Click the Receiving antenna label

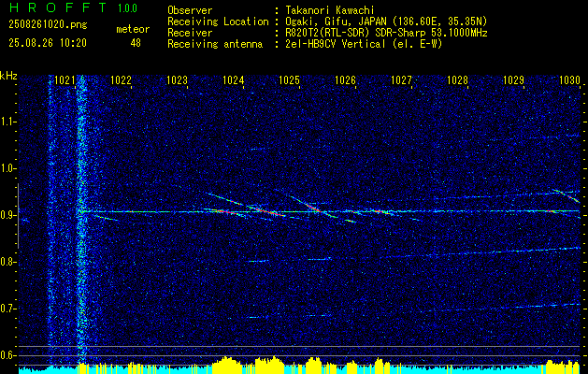click(x=215, y=44)
